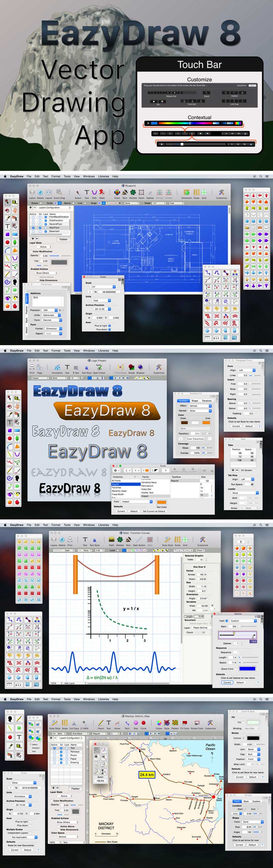Select Hoefler Text in the Fonts family list
The height and width of the screenshot is (868, 273).
pyautogui.click(x=147, y=492)
